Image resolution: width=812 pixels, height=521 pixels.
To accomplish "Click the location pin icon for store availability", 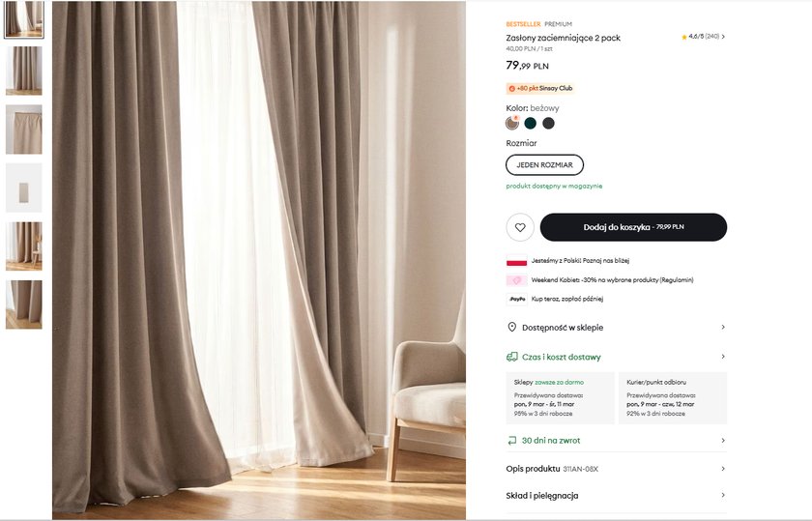I will 511,327.
